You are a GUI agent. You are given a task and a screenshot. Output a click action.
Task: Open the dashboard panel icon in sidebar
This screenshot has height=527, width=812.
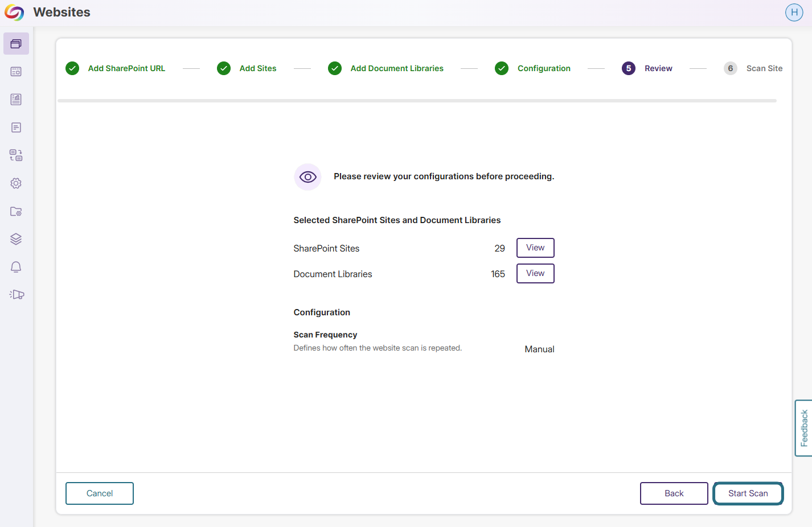point(16,72)
